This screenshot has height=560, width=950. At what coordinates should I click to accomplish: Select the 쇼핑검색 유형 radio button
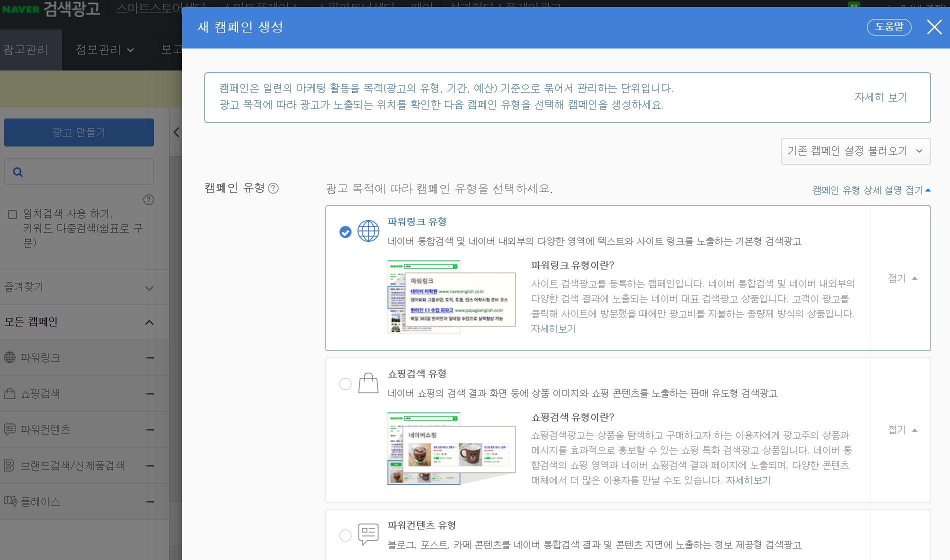[x=345, y=384]
